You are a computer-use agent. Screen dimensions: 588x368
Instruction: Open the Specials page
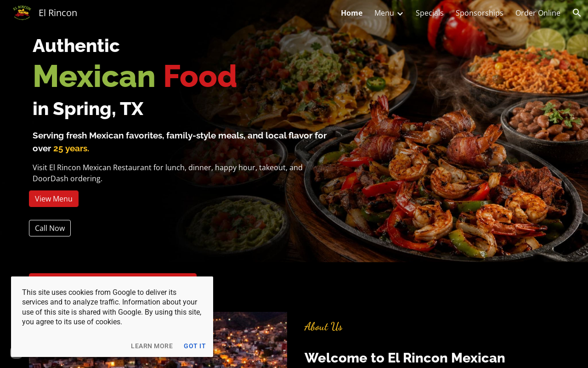(430, 13)
